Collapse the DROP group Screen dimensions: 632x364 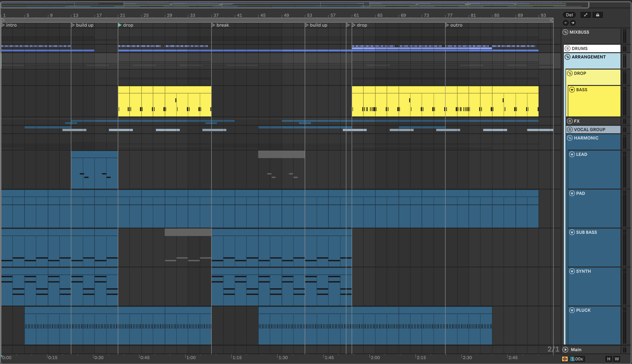click(x=570, y=73)
